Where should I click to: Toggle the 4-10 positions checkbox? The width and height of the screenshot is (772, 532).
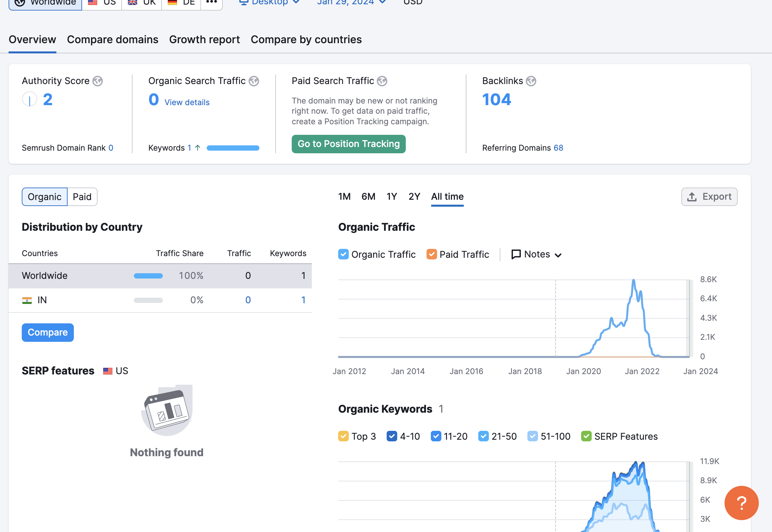pyautogui.click(x=392, y=436)
